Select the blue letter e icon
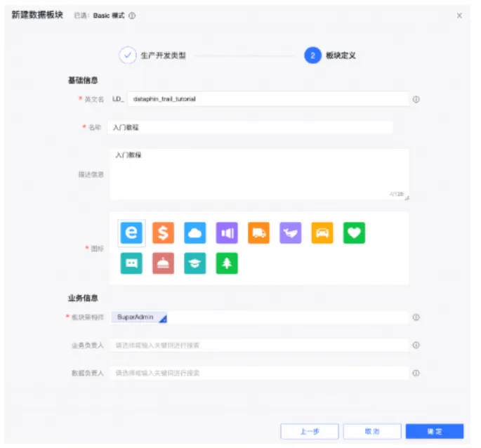This screenshot has width=481, height=448. [x=131, y=232]
